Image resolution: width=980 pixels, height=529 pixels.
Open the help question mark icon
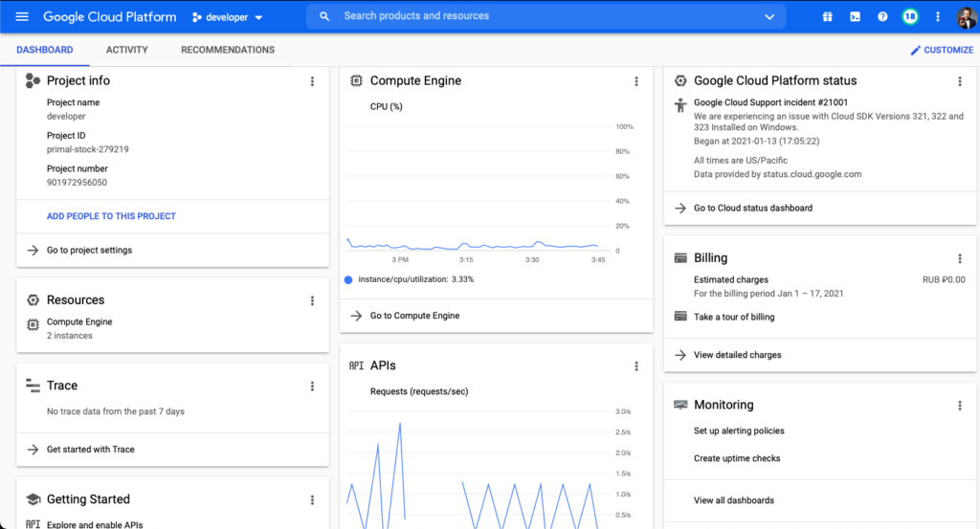pos(882,17)
